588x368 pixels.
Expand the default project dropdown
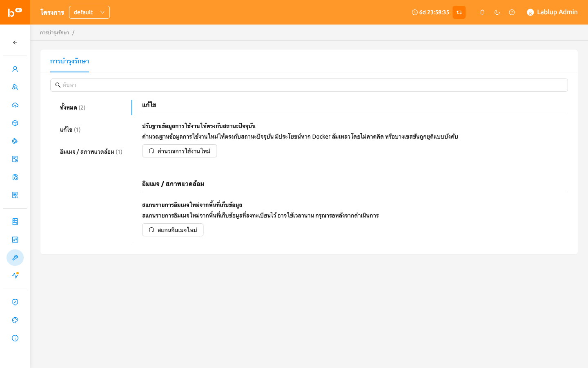pos(89,12)
